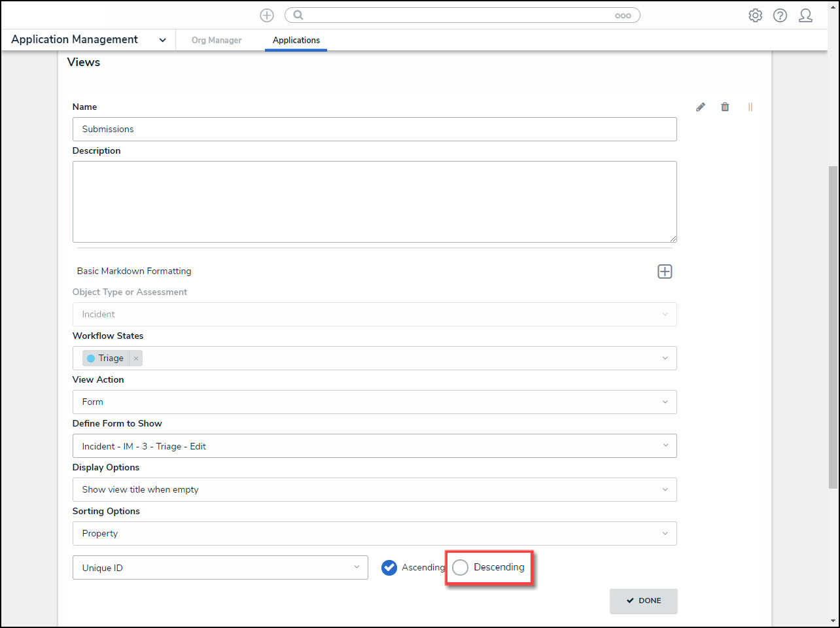This screenshot has width=840, height=628.
Task: Select the Descending radio button
Action: click(x=461, y=568)
